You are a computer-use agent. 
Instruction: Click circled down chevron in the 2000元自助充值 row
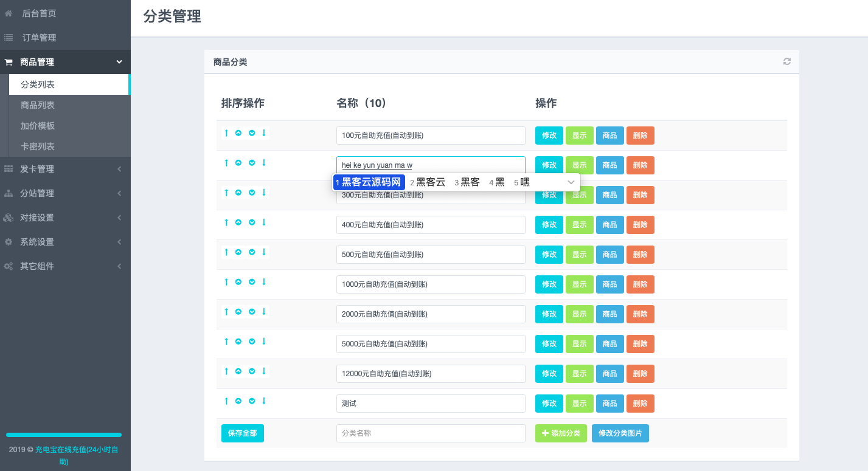tap(252, 312)
